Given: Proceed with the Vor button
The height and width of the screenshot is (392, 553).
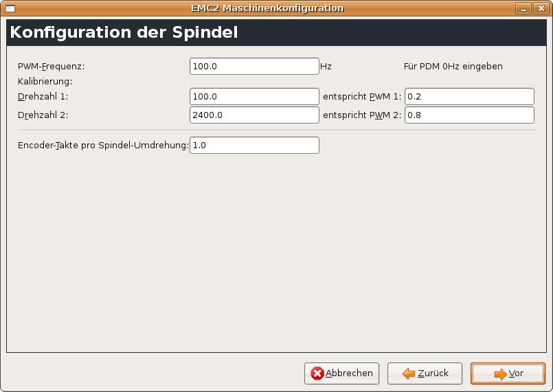Looking at the screenshot, I should coord(508,373).
